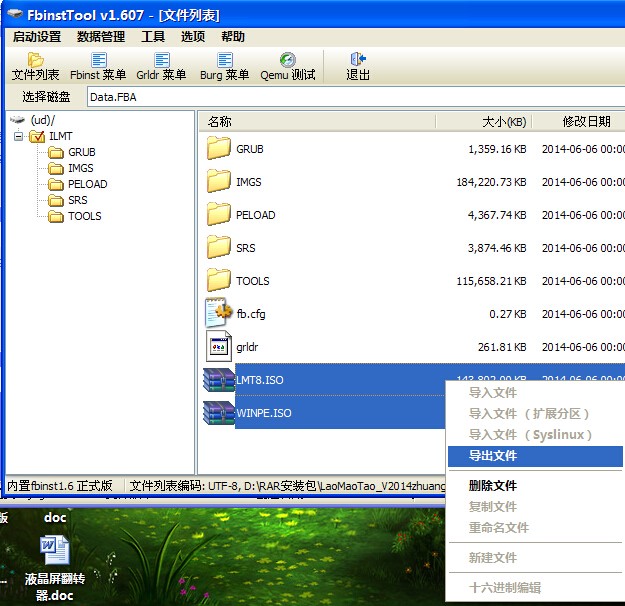Sort by the 修改日期 column header
The height and width of the screenshot is (606, 625).
point(579,122)
